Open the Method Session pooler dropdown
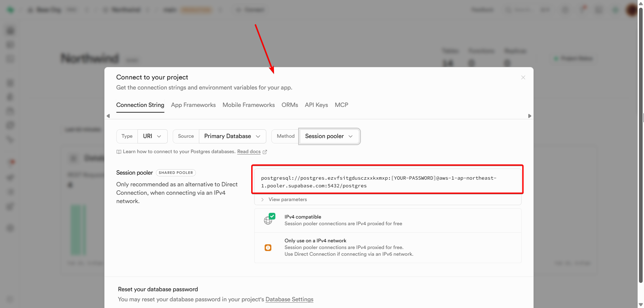Screen dimensions: 644x308 (329, 136)
